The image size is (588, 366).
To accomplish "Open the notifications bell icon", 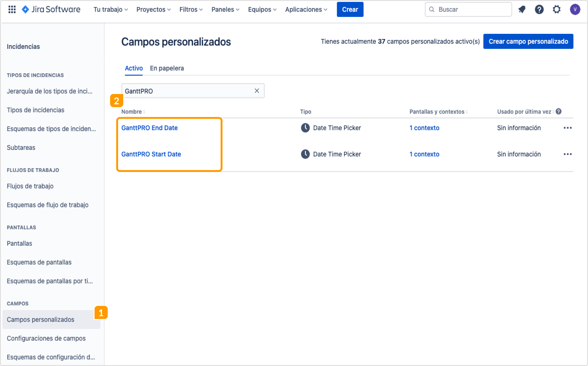I will 522,9.
